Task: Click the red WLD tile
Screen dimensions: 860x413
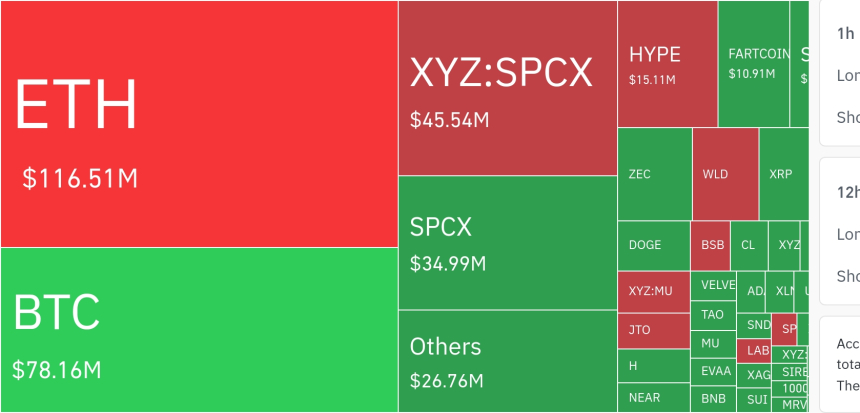Action: (726, 174)
